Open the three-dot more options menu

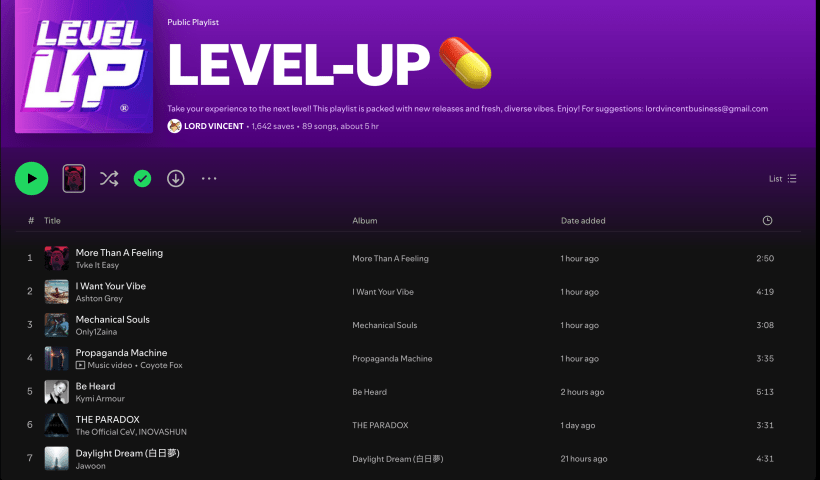[x=209, y=179]
